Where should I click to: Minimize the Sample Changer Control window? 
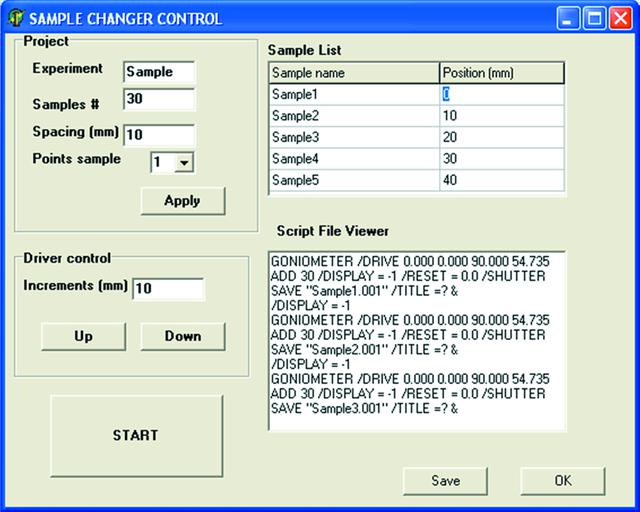click(567, 18)
